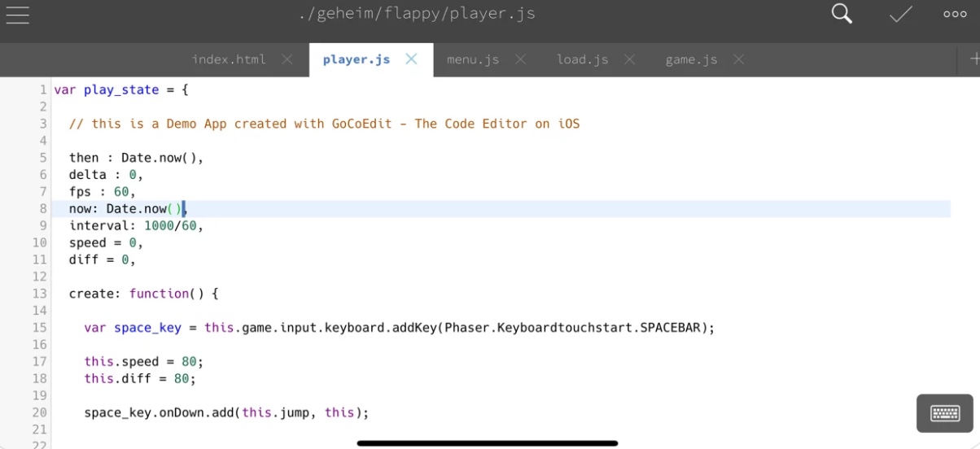Open the game.js tab
The height and width of the screenshot is (449, 980).
pyautogui.click(x=691, y=59)
